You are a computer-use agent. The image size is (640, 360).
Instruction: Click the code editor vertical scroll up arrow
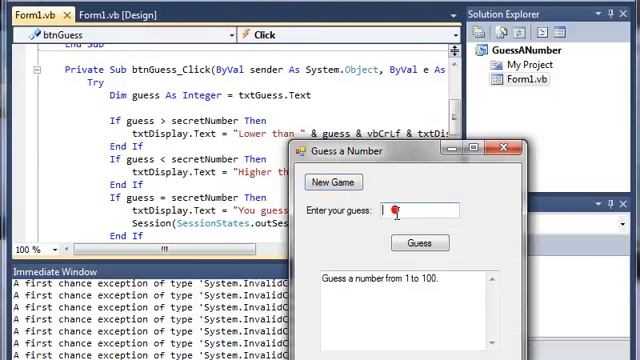pyautogui.click(x=454, y=64)
